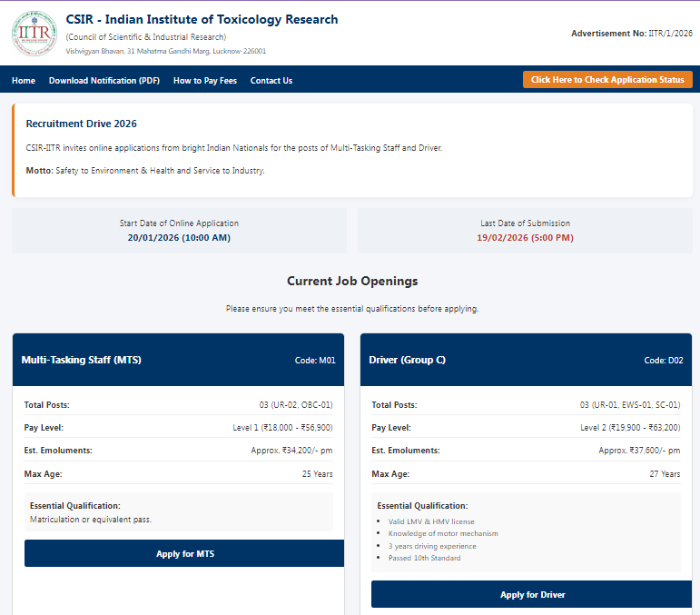Click the Apply for MTS button
This screenshot has height=615, width=700.
click(184, 553)
